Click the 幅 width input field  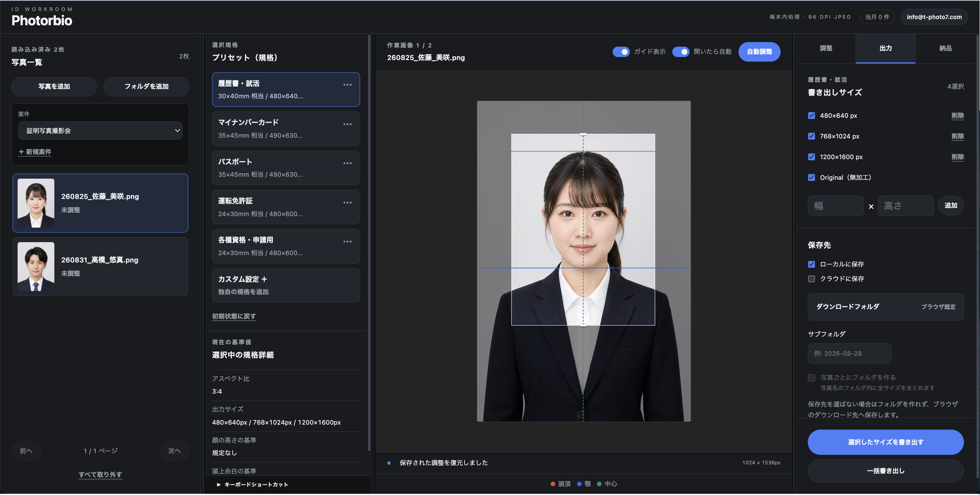836,206
